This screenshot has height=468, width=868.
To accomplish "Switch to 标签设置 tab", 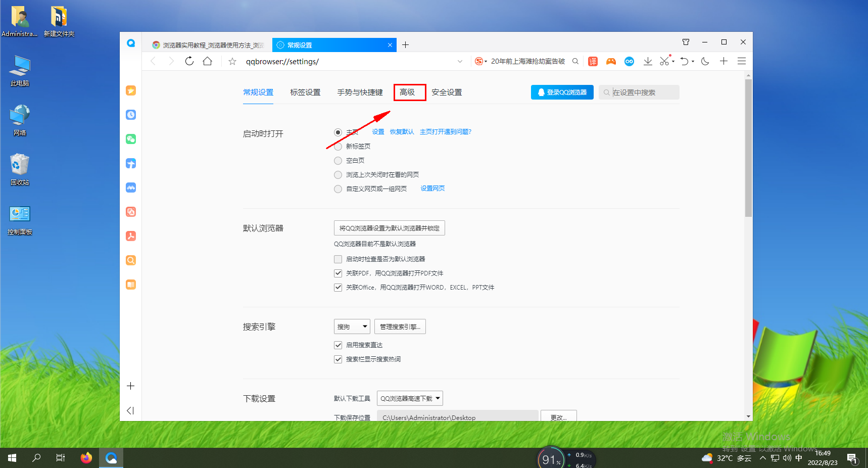I will click(x=305, y=92).
